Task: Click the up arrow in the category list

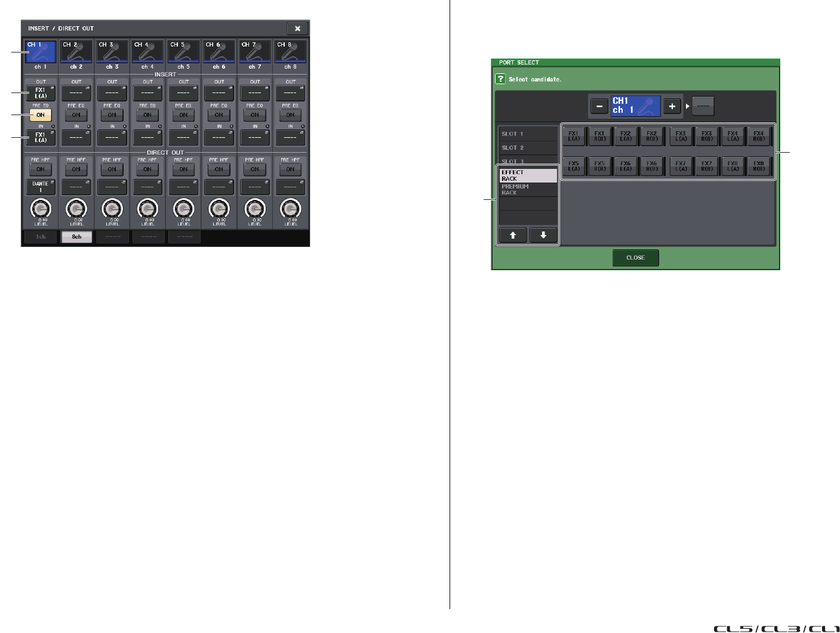Action: pos(513,235)
